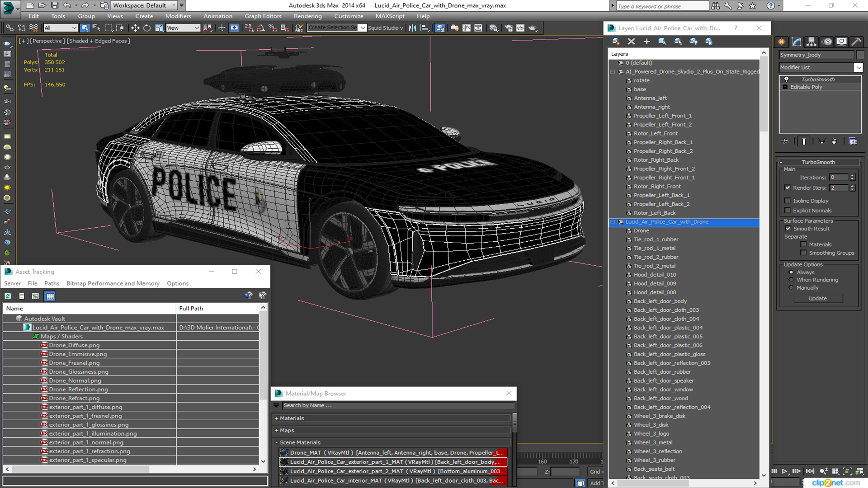868x488 pixels.
Task: Toggle the Percent Snap icon
Action: tap(273, 28)
